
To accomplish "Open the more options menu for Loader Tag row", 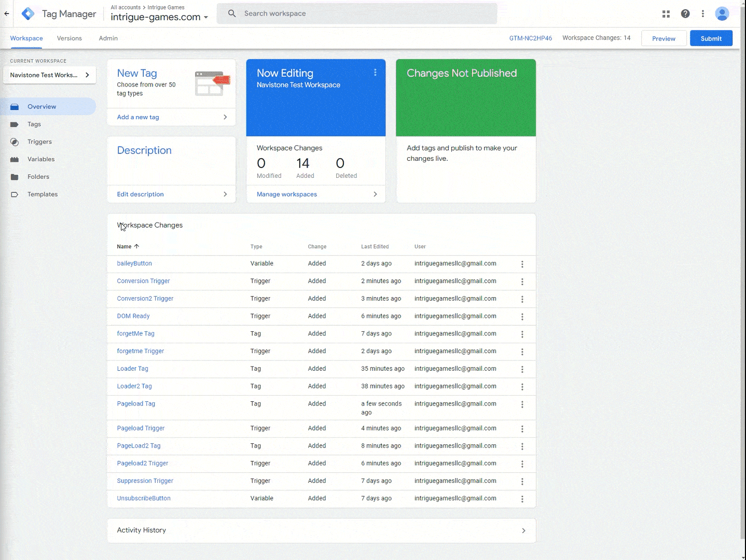I will click(522, 370).
